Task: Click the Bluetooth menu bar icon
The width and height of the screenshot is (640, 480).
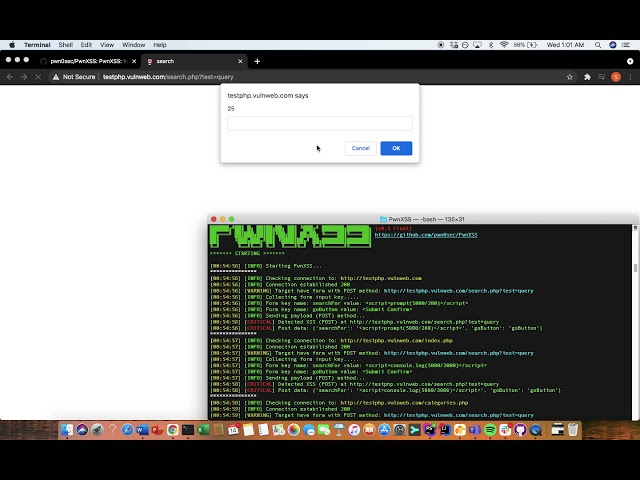Action: tap(491, 45)
